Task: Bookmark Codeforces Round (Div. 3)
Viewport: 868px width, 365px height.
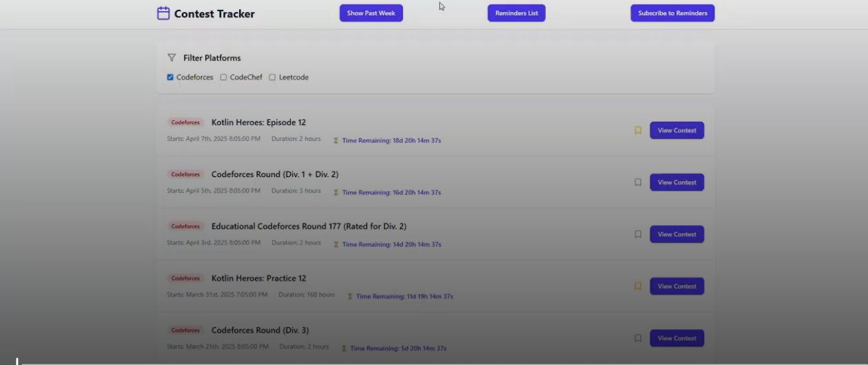Action: point(638,338)
